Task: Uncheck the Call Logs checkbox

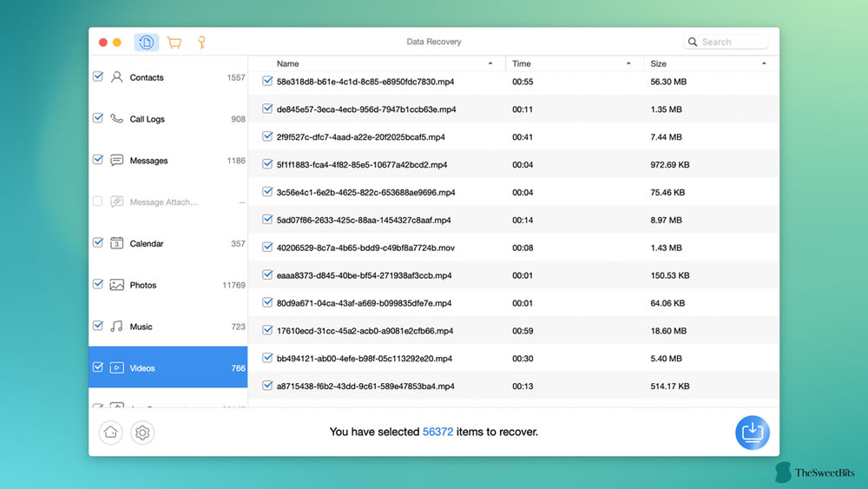Action: [x=98, y=118]
